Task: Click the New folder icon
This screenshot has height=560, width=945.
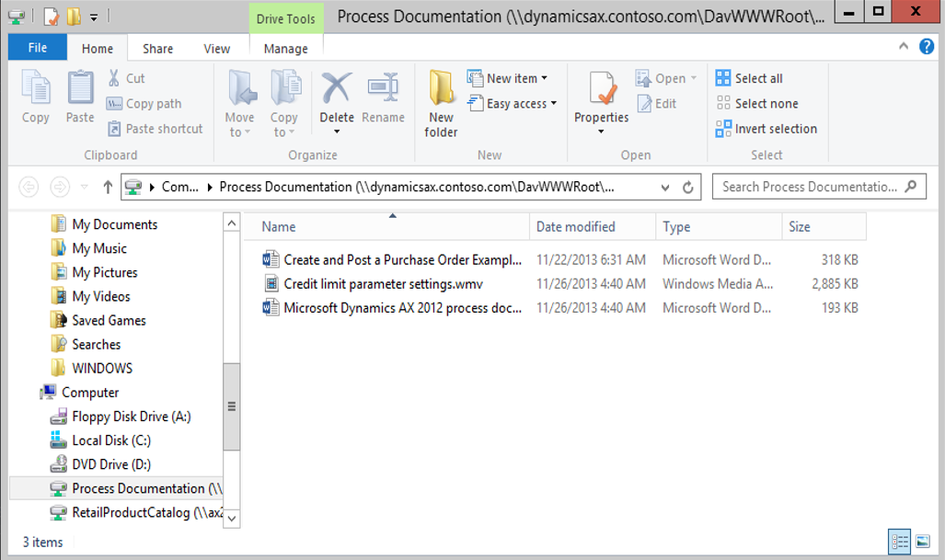Action: pos(442,89)
